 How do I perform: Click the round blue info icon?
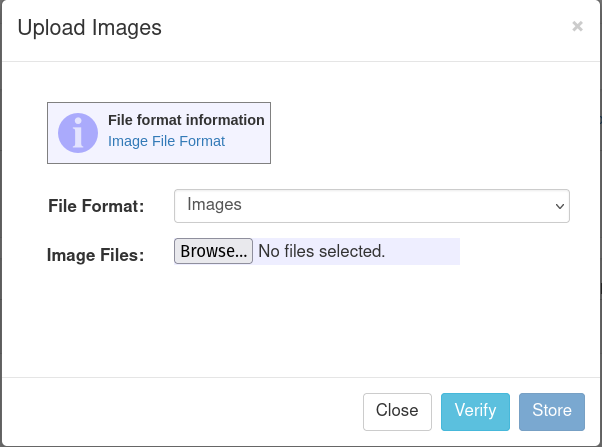[x=78, y=133]
